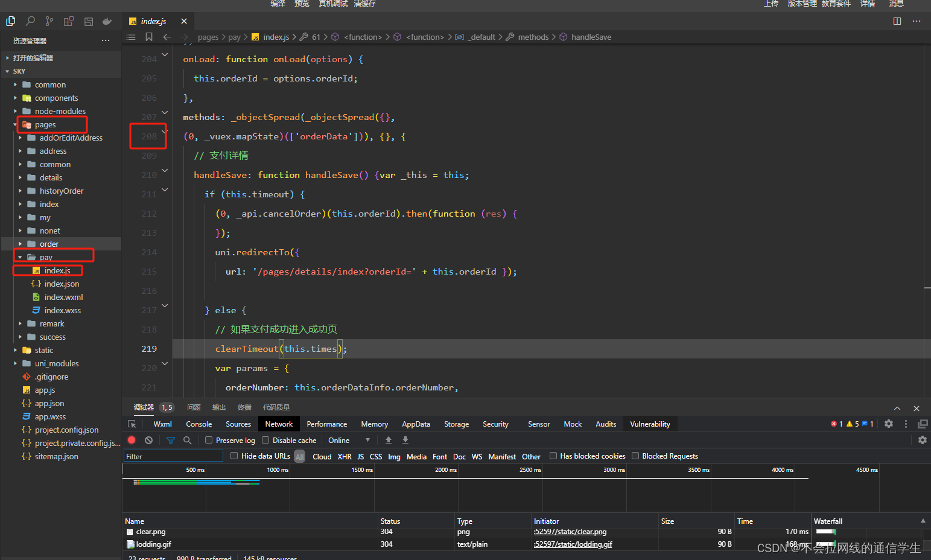This screenshot has height=560, width=931.
Task: Switch to the AppData tab
Action: (x=416, y=424)
